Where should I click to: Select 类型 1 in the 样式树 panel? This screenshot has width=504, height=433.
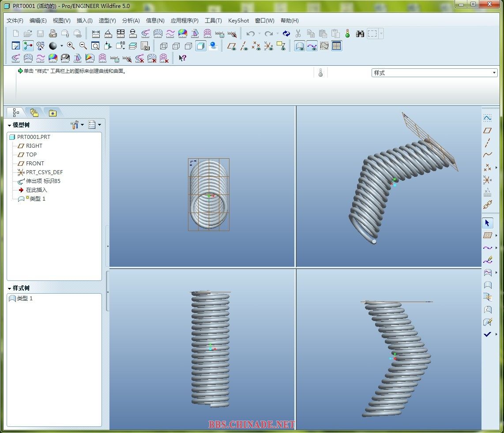[x=24, y=299]
